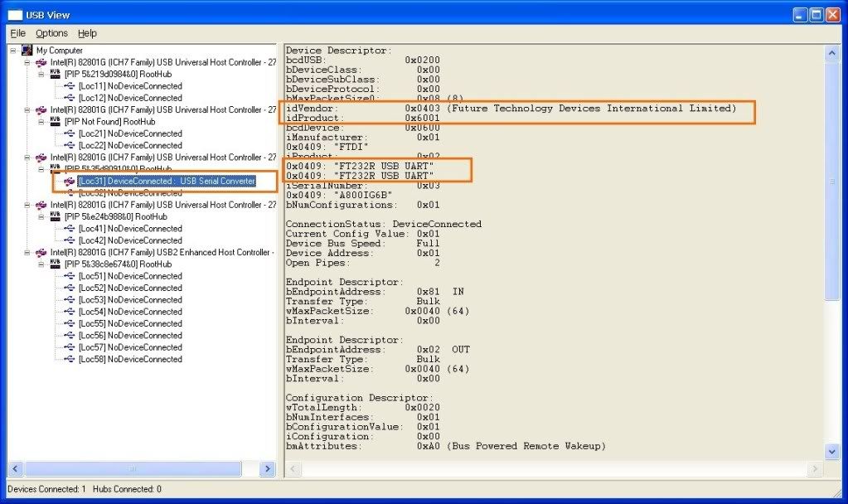This screenshot has height=504, width=848.
Task: Click the "ConnectionStatus: DeviceConnected" line
Action: [384, 224]
